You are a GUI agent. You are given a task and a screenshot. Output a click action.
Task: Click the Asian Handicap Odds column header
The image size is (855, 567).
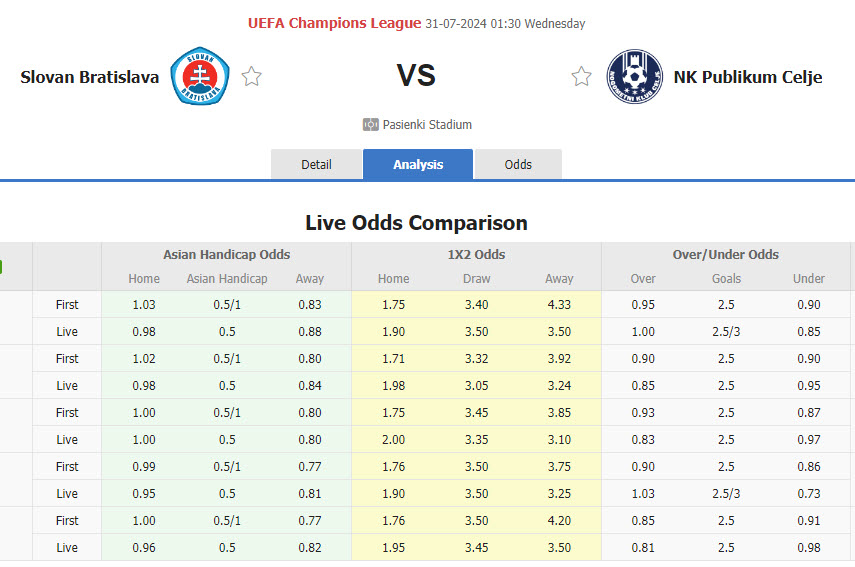227,254
